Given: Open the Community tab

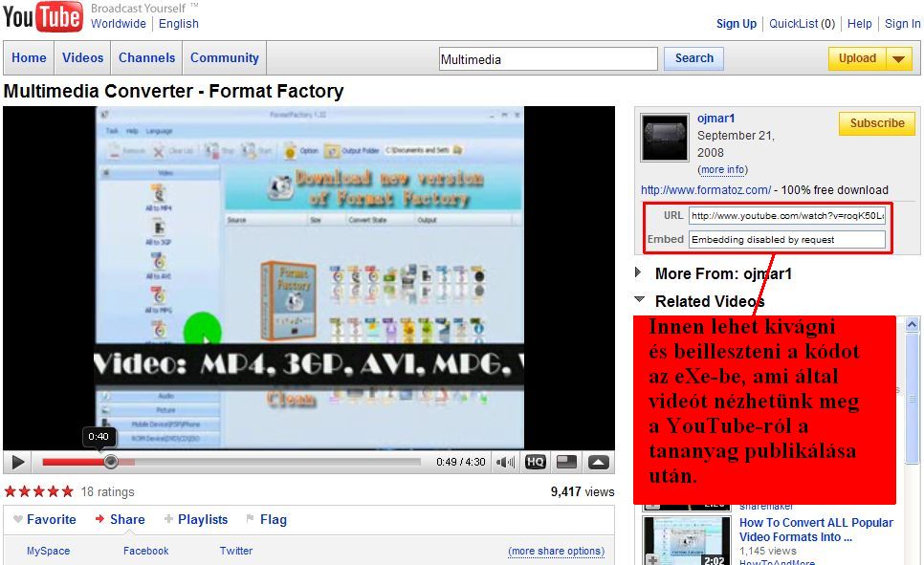Looking at the screenshot, I should click(225, 57).
